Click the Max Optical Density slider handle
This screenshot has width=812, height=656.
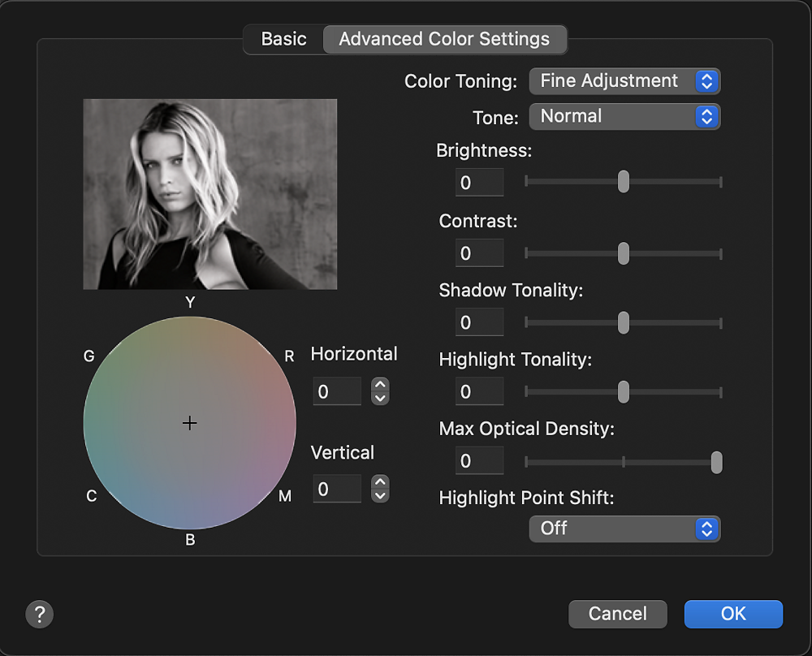click(x=716, y=461)
